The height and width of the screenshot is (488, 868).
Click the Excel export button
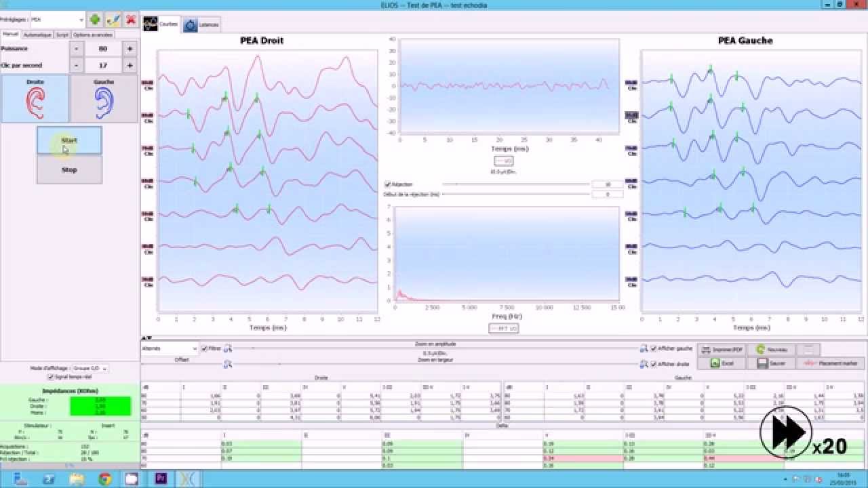pos(724,363)
